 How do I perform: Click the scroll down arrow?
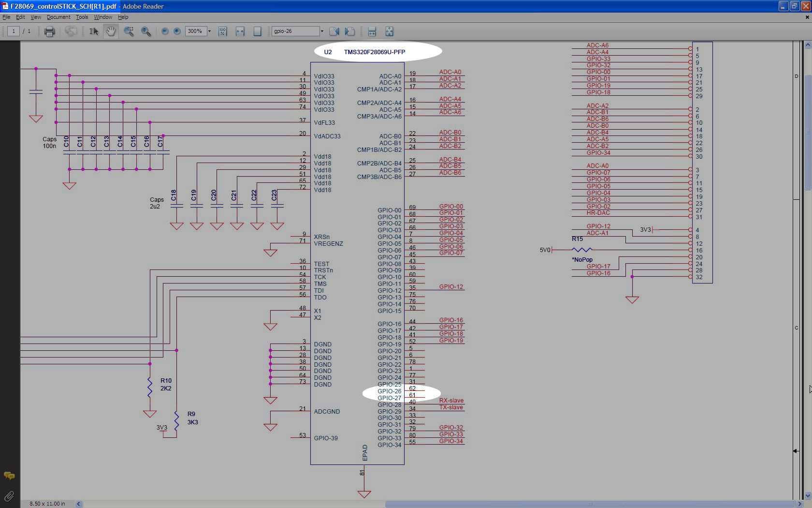[x=807, y=496]
